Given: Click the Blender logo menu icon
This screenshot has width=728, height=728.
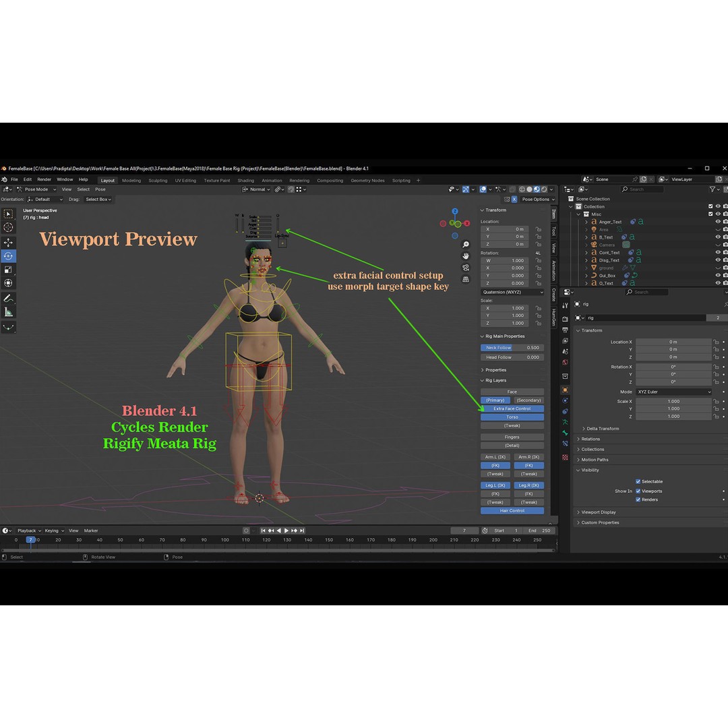Looking at the screenshot, I should point(4,180).
